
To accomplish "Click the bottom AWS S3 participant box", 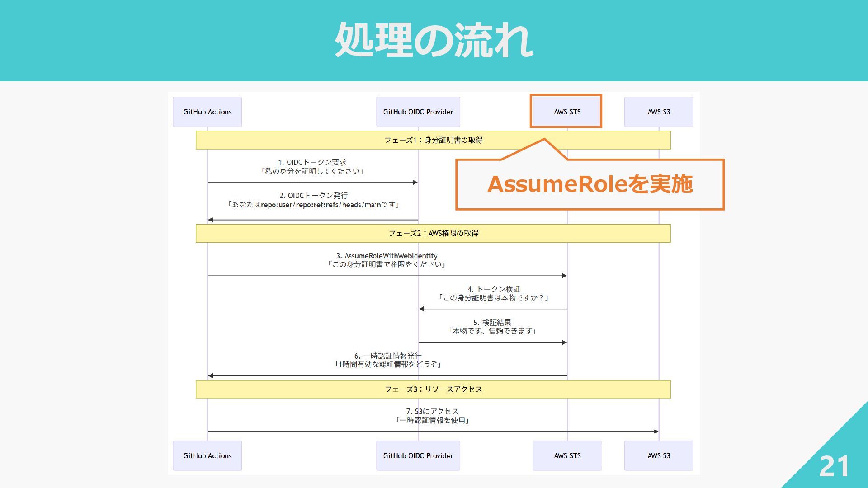I will click(659, 455).
